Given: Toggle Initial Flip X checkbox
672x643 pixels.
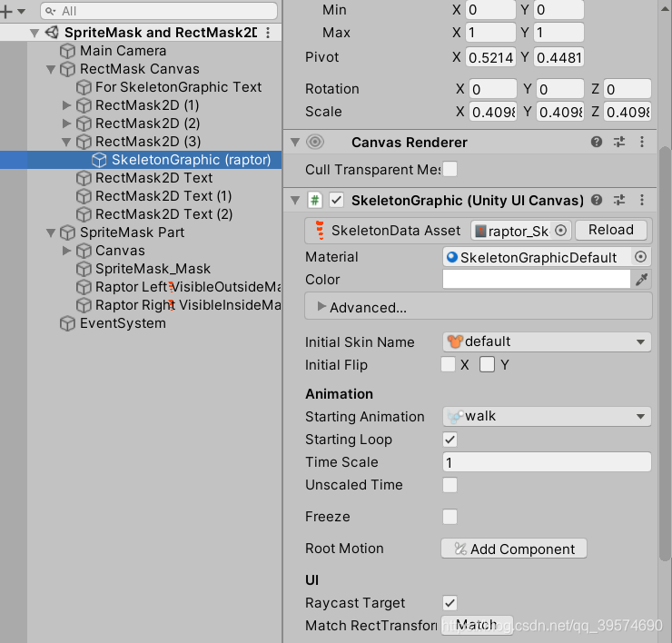Looking at the screenshot, I should (448, 365).
